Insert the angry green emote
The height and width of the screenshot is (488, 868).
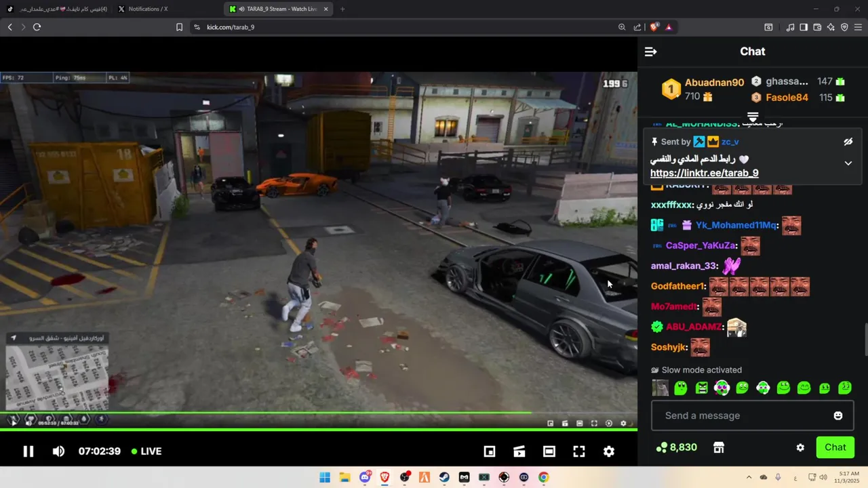tap(701, 388)
